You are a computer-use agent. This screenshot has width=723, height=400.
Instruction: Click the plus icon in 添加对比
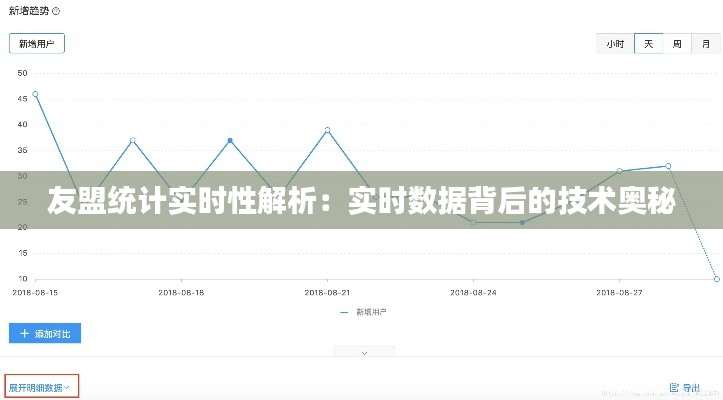coord(24,333)
